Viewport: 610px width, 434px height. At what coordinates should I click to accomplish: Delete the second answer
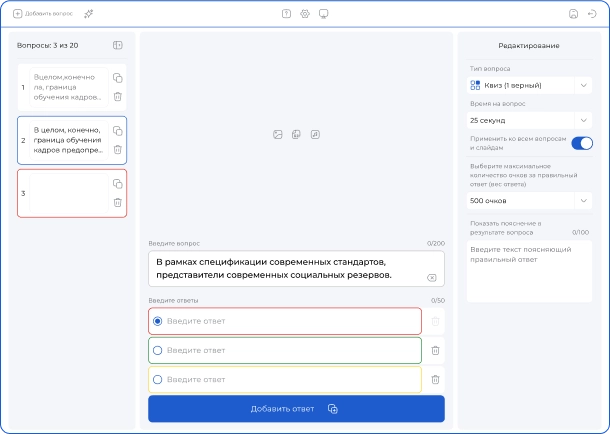click(435, 350)
